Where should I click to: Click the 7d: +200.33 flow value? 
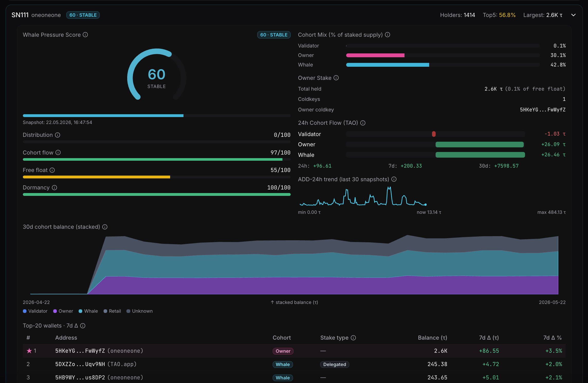(405, 166)
